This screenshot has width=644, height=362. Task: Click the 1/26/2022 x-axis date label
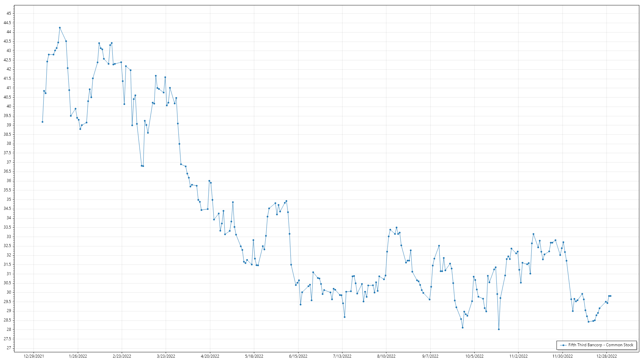78,356
